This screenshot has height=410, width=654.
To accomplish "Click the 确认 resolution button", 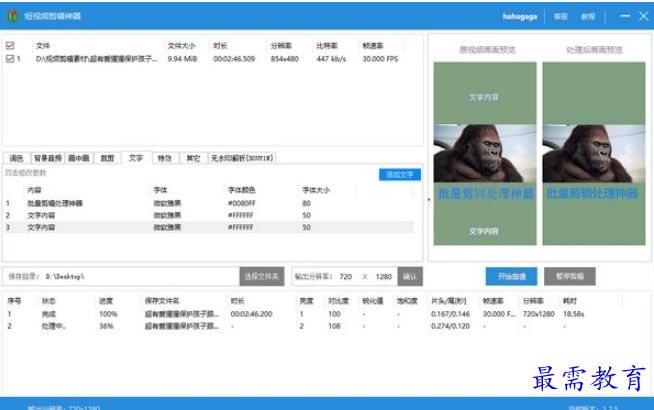I will [x=411, y=275].
